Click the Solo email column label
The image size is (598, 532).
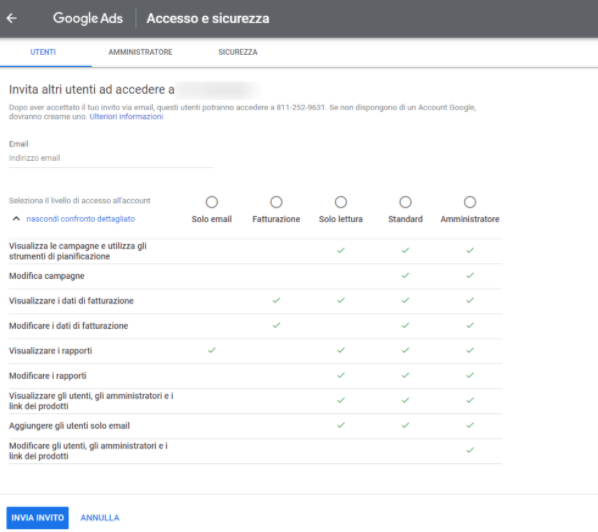[x=212, y=219]
